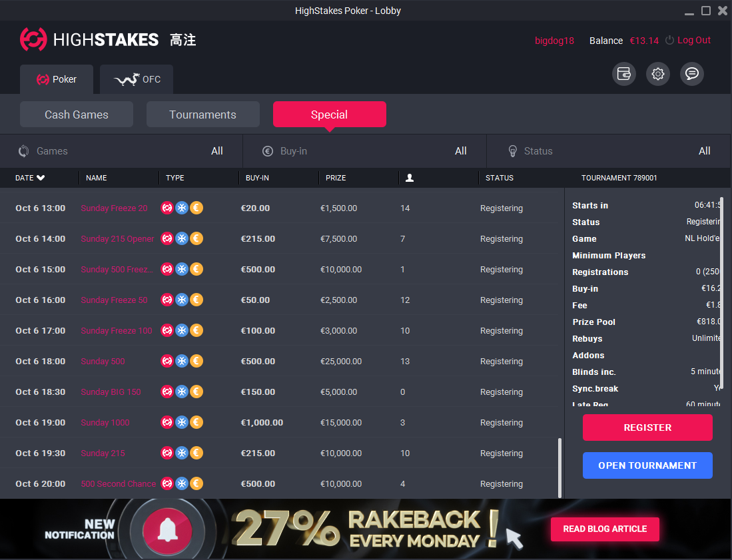Expand the Games filter dropdown
732x560 pixels.
[121, 151]
